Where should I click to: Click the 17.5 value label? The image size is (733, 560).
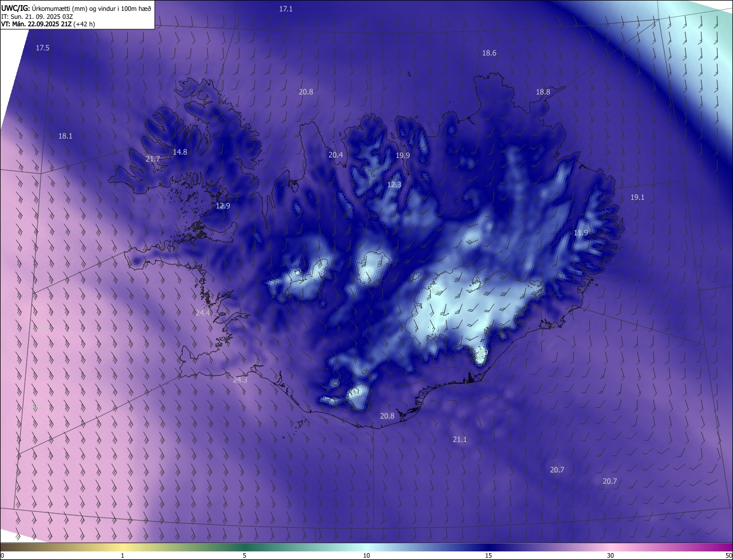pos(42,48)
